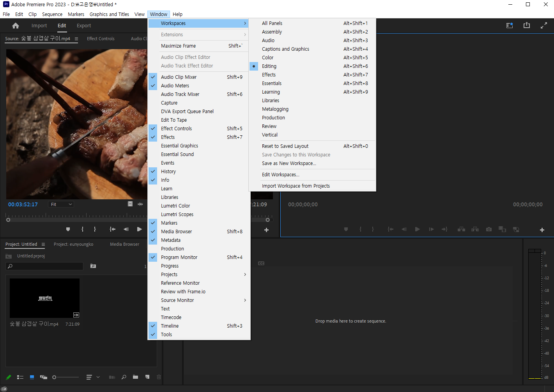Mark In point in Source Monitor
This screenshot has height=392, width=554.
click(x=82, y=229)
